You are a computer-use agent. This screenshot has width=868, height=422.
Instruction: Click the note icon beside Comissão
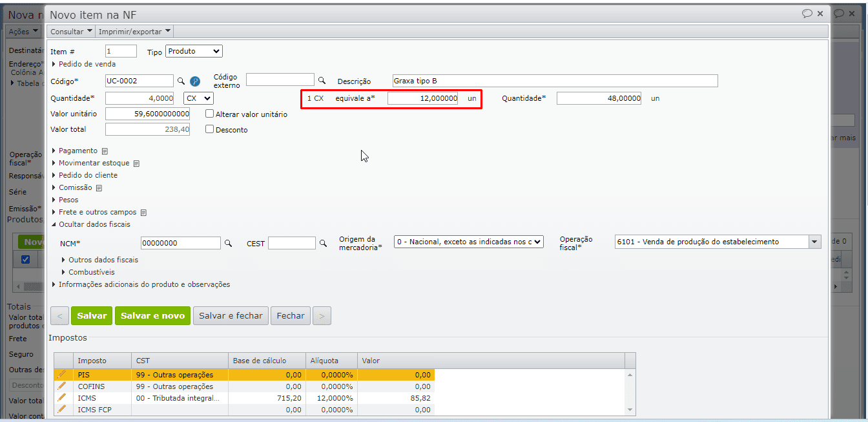click(99, 188)
